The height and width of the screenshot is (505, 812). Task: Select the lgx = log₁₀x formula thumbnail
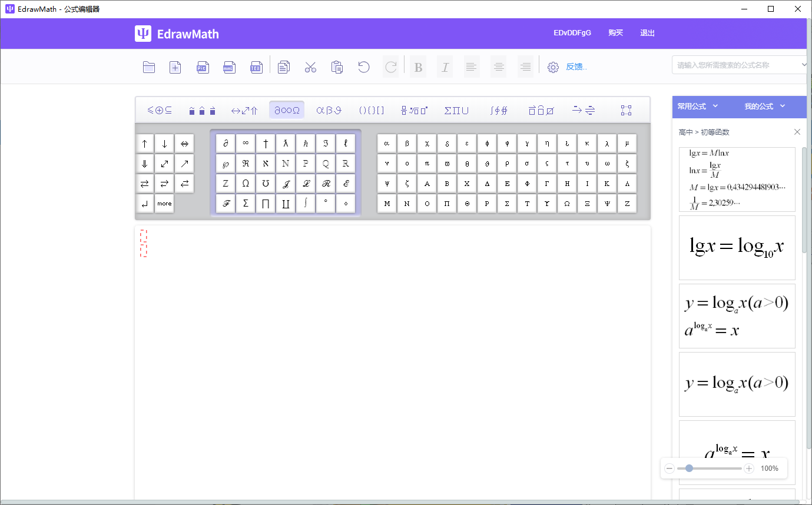(x=737, y=248)
